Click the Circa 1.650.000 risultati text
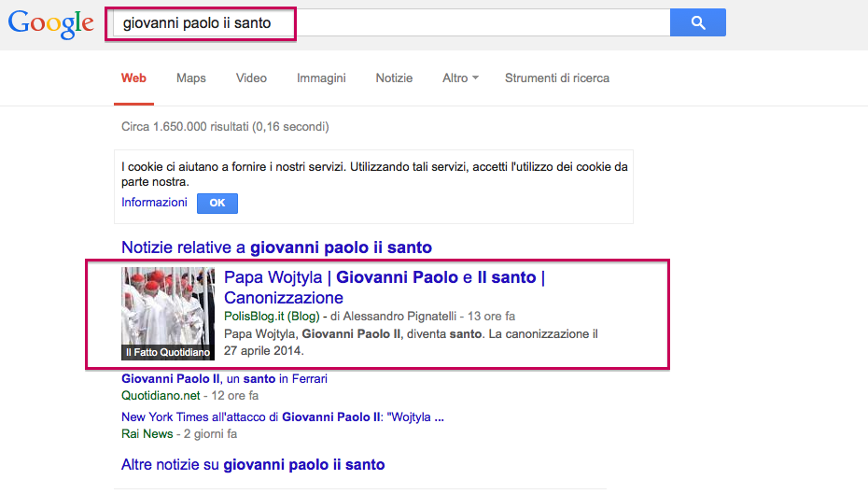 click(x=225, y=127)
